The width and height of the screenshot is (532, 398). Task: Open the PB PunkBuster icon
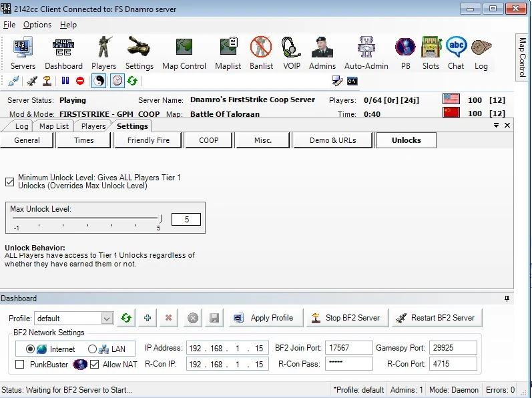pos(405,53)
